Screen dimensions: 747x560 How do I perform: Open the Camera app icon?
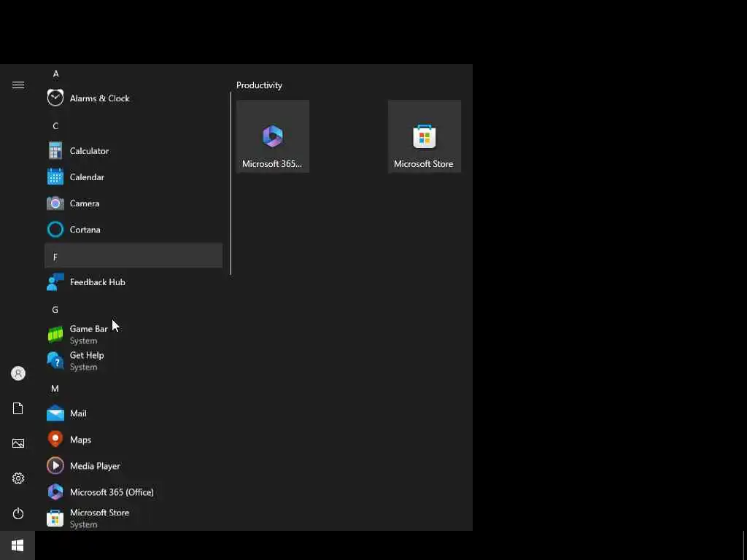tap(55, 203)
